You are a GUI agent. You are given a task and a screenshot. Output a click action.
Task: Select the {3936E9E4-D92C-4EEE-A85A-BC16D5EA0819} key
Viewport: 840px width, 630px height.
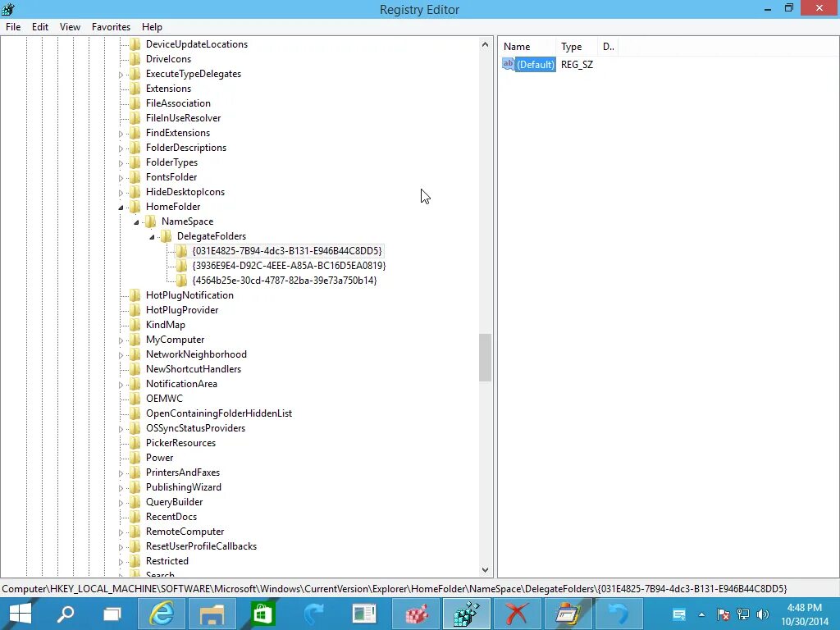point(289,266)
